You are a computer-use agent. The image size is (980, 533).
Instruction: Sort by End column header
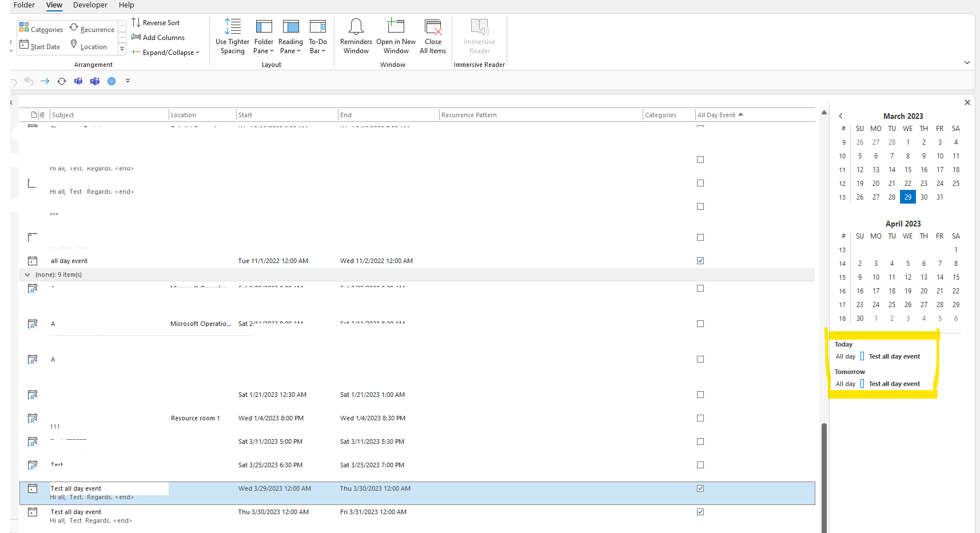pos(389,115)
